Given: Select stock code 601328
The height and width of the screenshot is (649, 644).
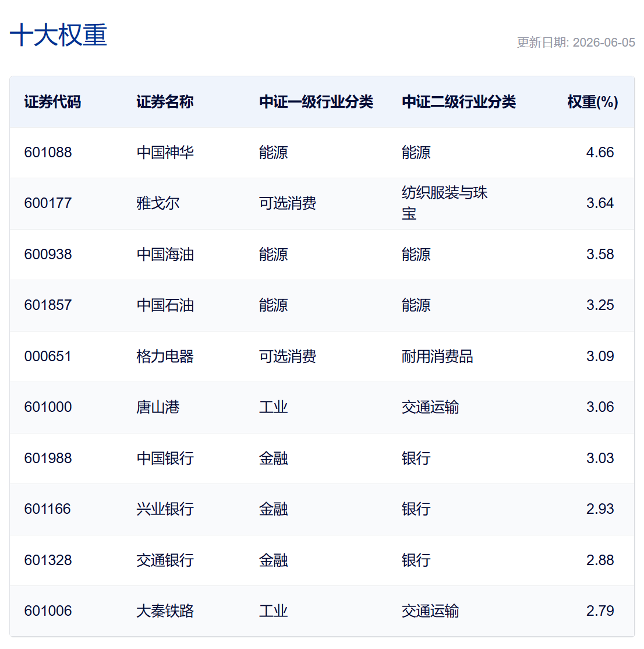Looking at the screenshot, I should [x=48, y=560].
